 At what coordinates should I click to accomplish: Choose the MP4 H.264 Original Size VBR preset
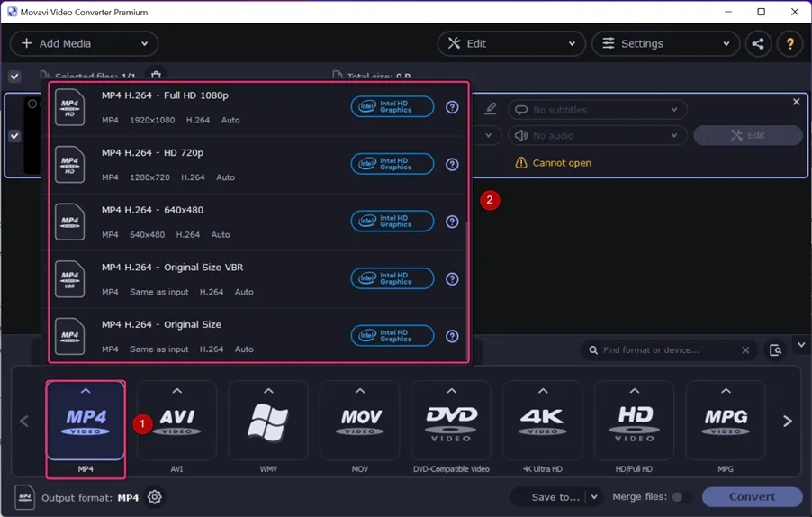[x=257, y=280]
